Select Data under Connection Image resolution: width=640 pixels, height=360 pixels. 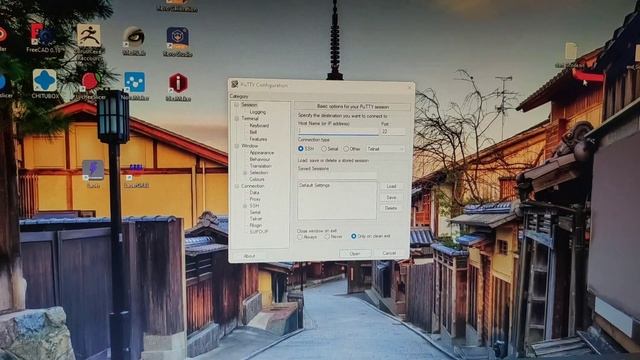point(254,193)
